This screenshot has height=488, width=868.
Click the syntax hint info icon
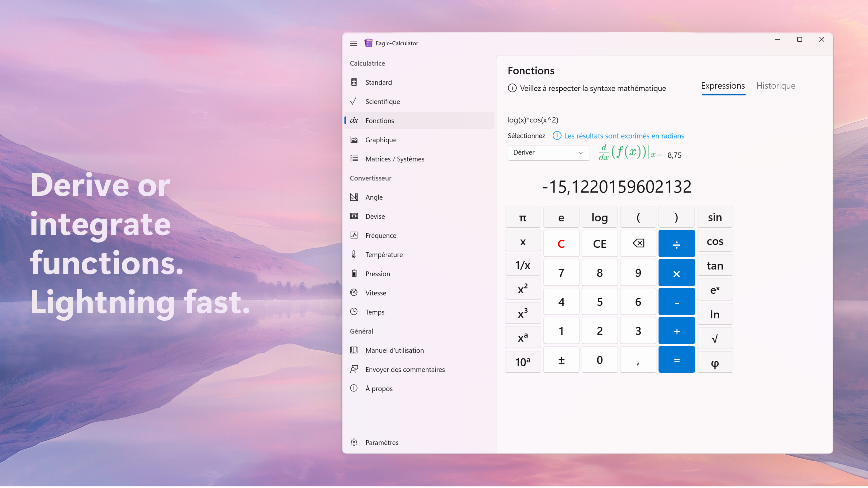coord(512,88)
